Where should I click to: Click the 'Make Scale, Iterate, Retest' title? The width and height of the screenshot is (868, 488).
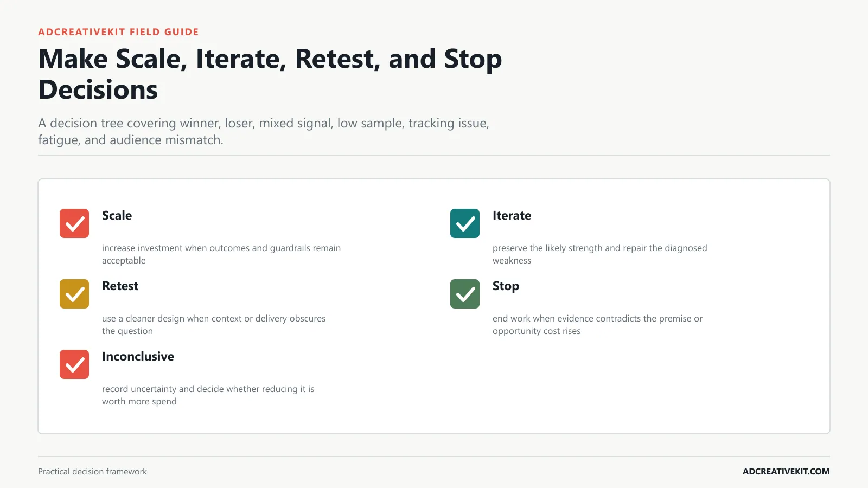270,74
